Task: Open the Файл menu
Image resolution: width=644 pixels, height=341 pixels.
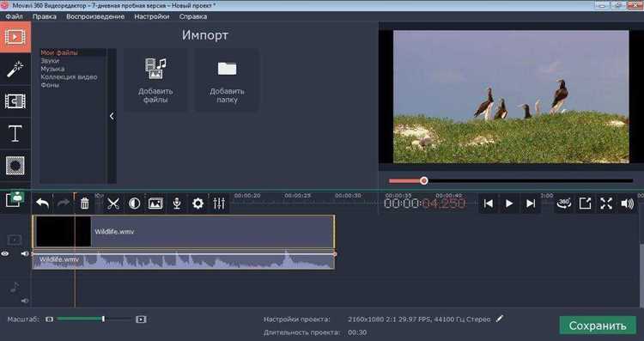Action: click(15, 16)
